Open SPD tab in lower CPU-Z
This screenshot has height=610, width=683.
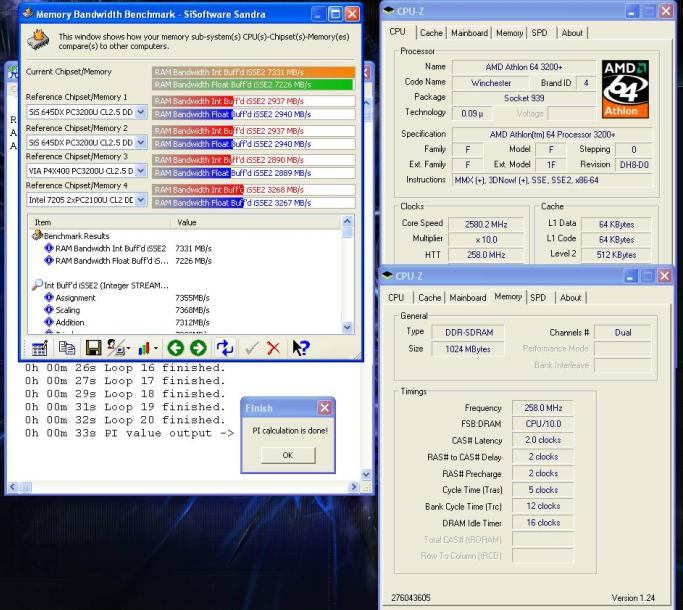538,298
